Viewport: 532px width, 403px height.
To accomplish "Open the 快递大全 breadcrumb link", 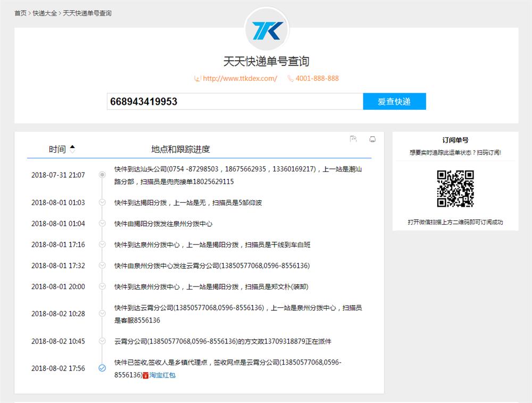I will point(45,13).
